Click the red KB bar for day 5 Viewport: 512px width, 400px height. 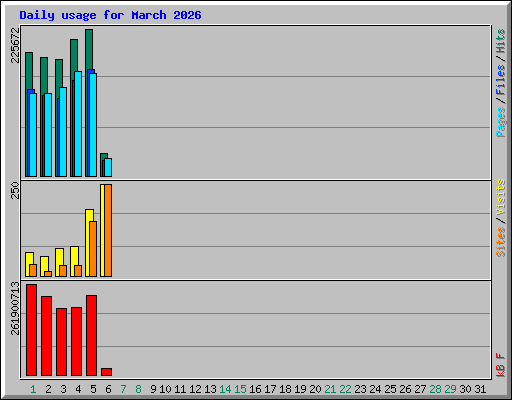point(92,335)
